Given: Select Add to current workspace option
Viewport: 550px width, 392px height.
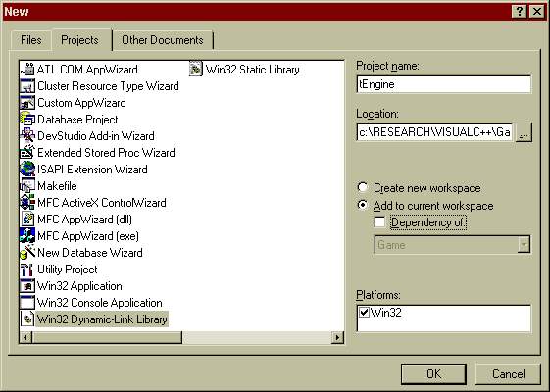Looking at the screenshot, I should tap(363, 205).
